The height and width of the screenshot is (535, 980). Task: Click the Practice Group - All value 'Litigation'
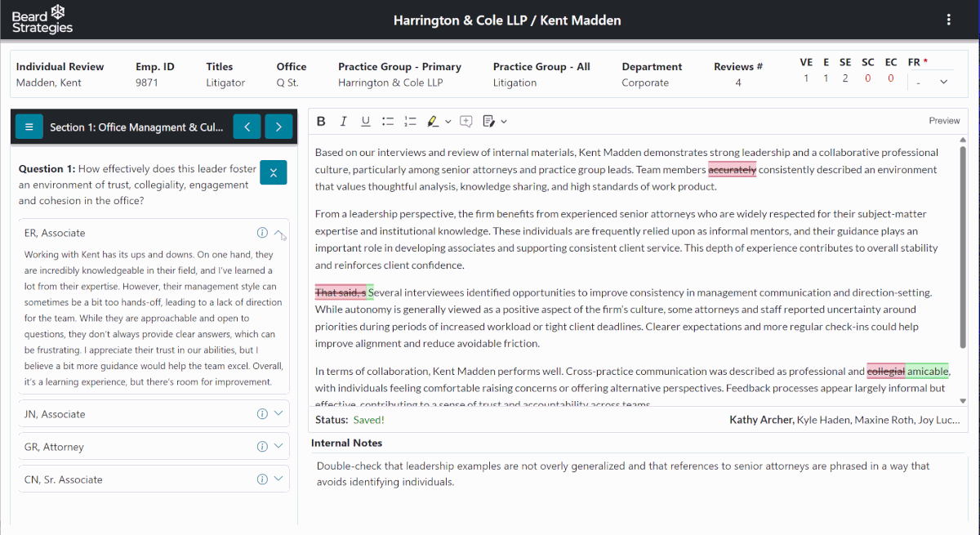[x=515, y=82]
